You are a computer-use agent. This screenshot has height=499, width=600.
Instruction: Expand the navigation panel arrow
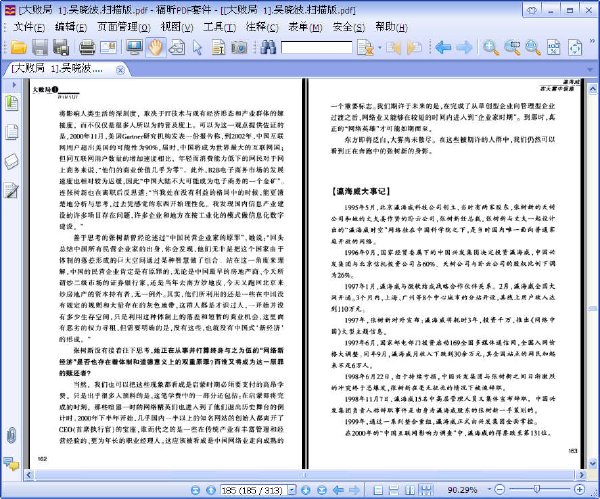(14, 85)
